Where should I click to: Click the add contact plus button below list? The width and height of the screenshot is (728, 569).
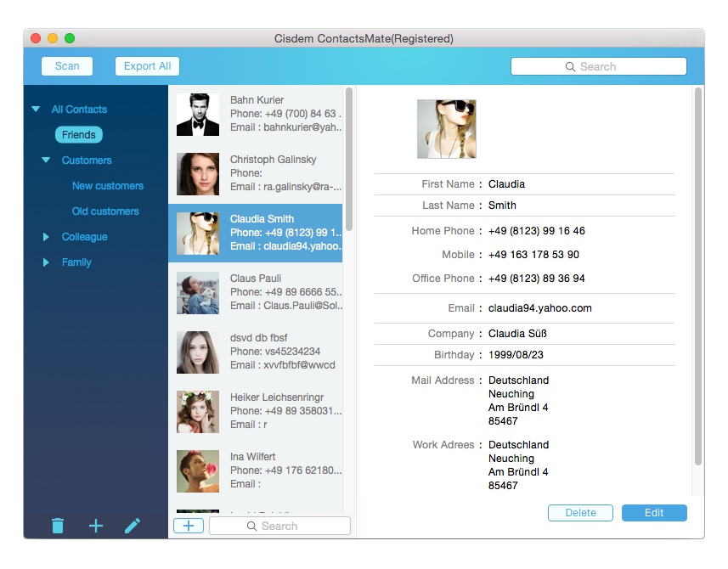point(189,526)
